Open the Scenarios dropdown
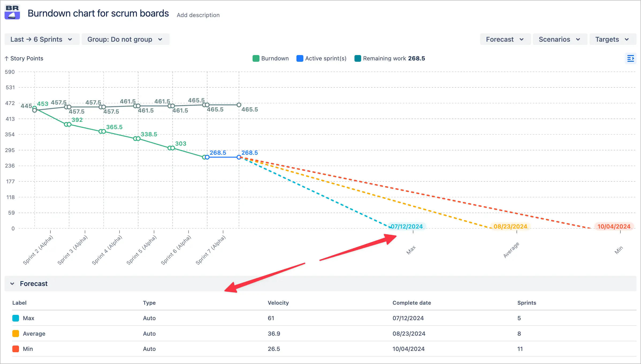The image size is (641, 364). click(x=560, y=39)
